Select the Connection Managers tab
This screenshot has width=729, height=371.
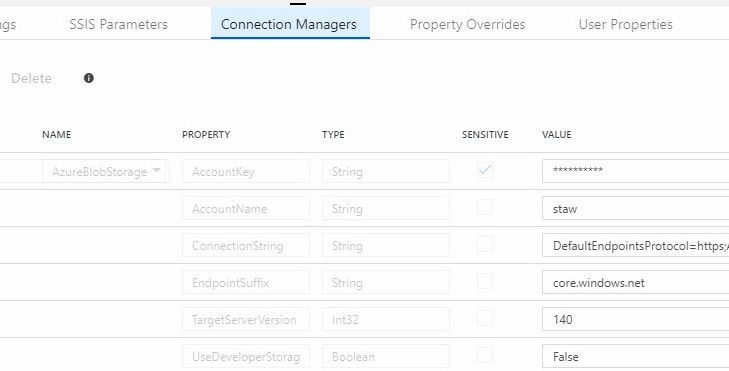(290, 23)
